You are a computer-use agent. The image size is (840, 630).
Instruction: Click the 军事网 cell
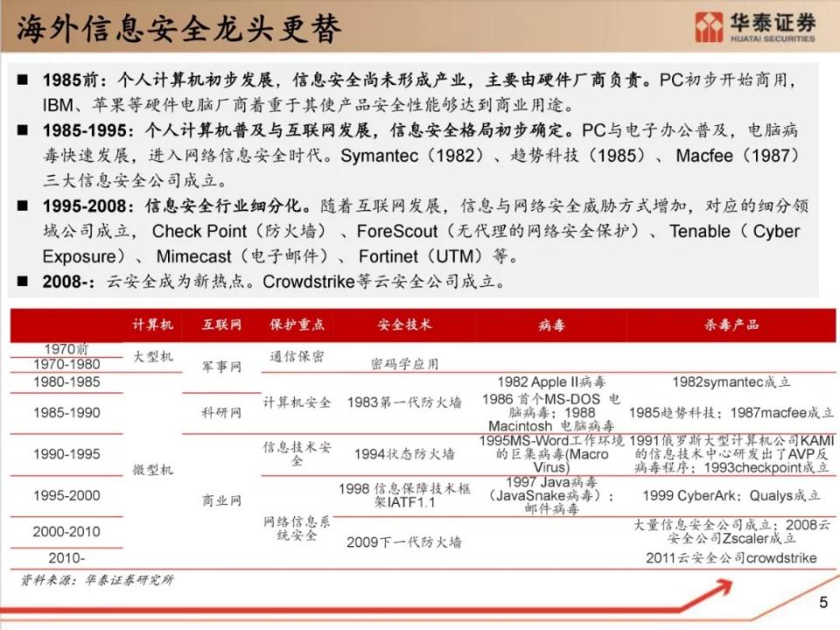221,367
